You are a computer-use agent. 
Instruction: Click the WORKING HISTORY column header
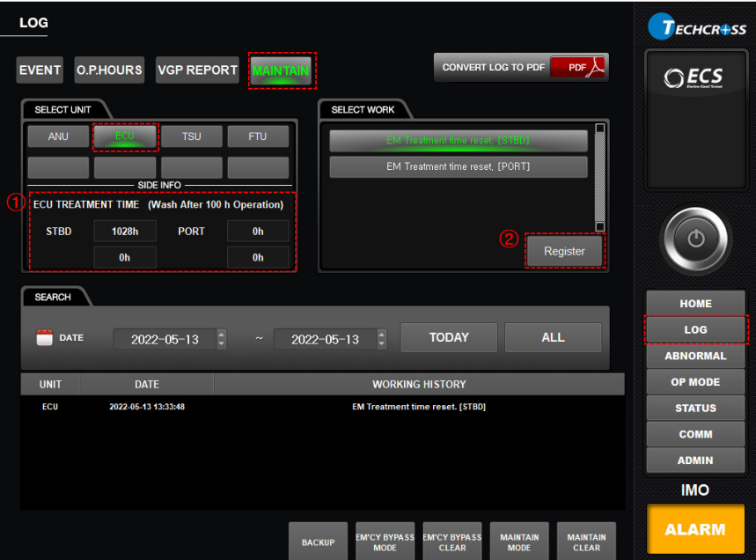point(419,385)
